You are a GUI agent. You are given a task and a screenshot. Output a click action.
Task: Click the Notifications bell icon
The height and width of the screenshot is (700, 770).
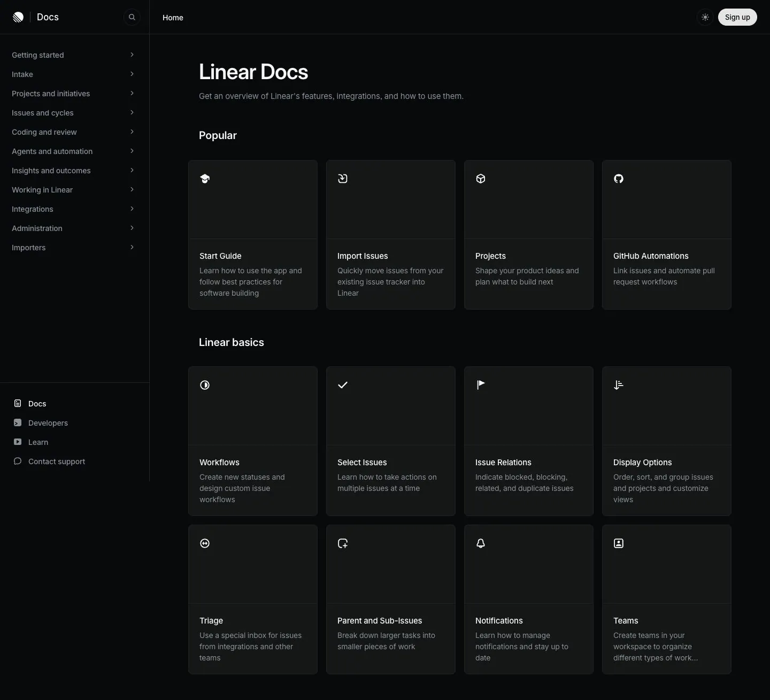click(x=481, y=543)
